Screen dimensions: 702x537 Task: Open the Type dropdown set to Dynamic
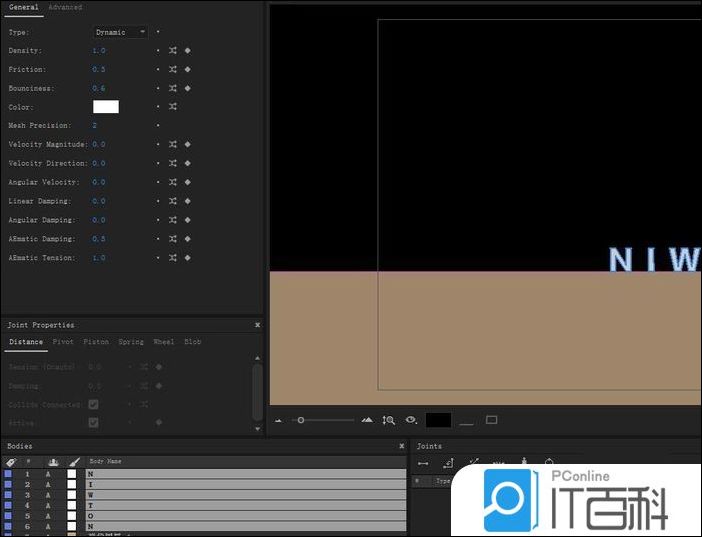[x=121, y=32]
